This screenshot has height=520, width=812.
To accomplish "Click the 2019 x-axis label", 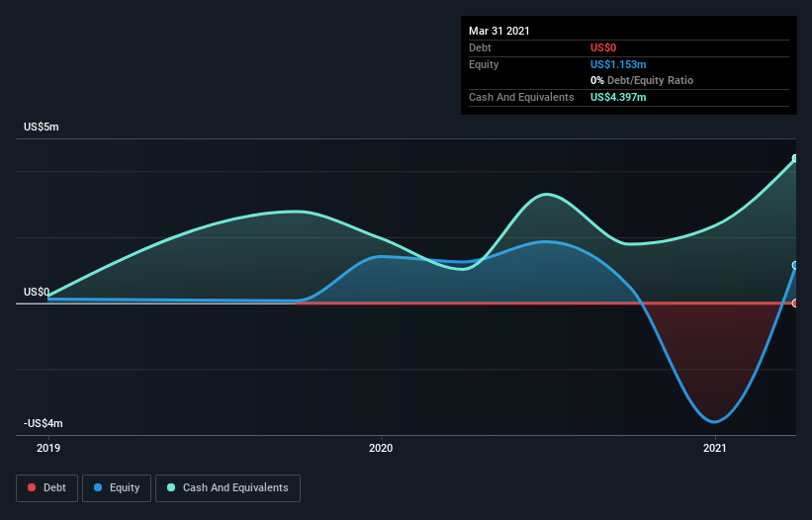I will point(48,448).
